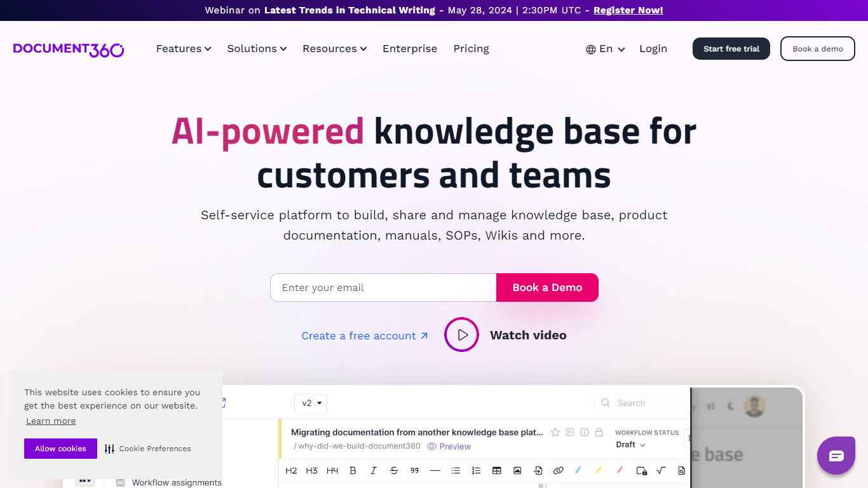Focus the Enter your email field
This screenshot has width=868, height=488.
pos(383,288)
